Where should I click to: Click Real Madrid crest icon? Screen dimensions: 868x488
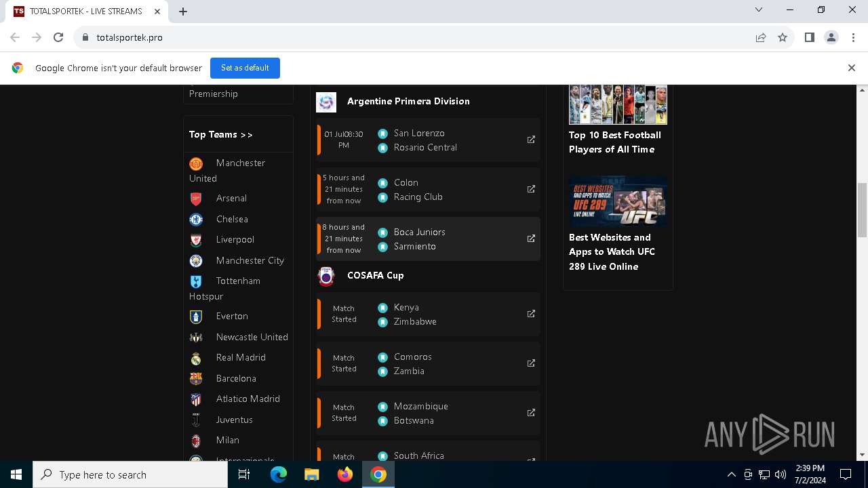pos(196,358)
